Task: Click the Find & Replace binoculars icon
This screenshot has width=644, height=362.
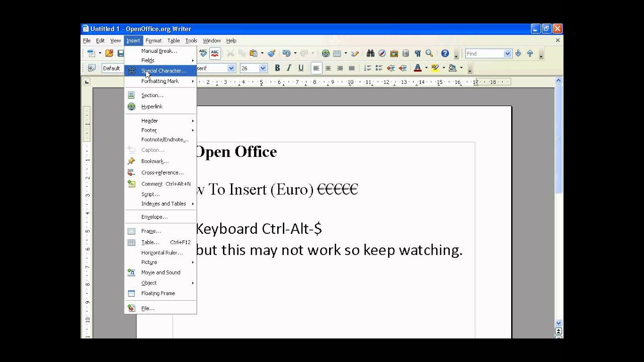Action: click(370, 53)
